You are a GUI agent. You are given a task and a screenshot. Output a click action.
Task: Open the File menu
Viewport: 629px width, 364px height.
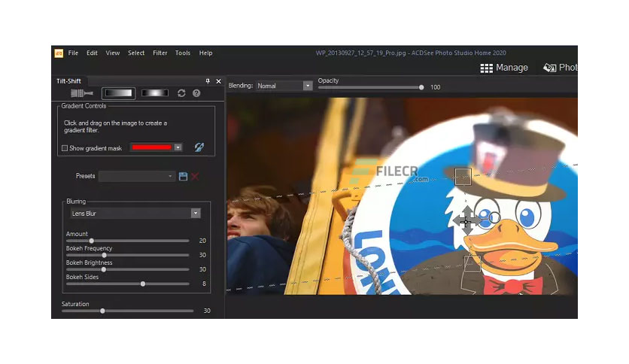point(73,53)
